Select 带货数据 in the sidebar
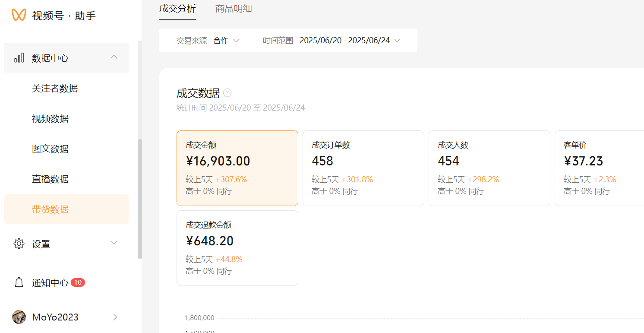This screenshot has height=333, width=644. [66, 209]
